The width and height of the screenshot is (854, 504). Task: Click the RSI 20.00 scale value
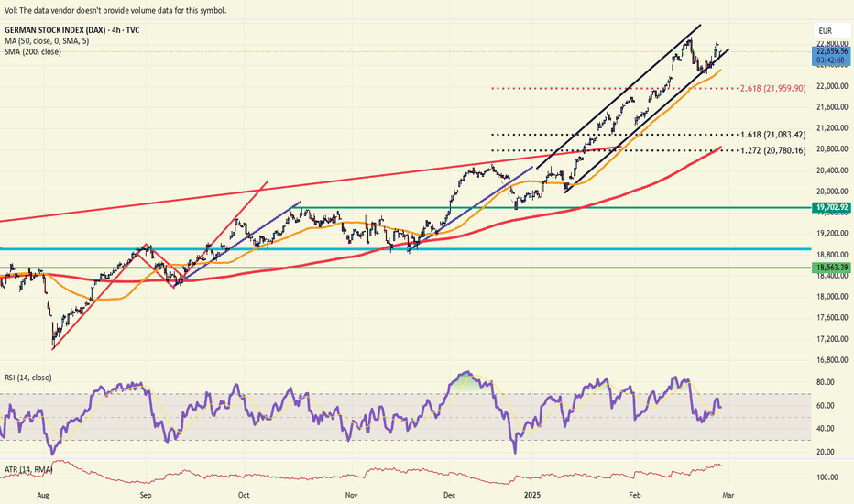point(826,452)
